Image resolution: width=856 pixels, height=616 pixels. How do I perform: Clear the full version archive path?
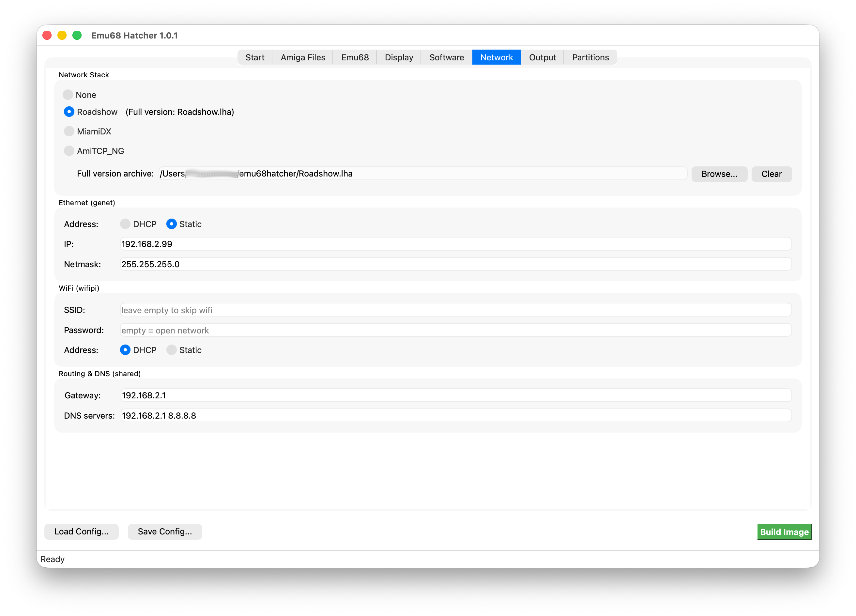(x=772, y=174)
